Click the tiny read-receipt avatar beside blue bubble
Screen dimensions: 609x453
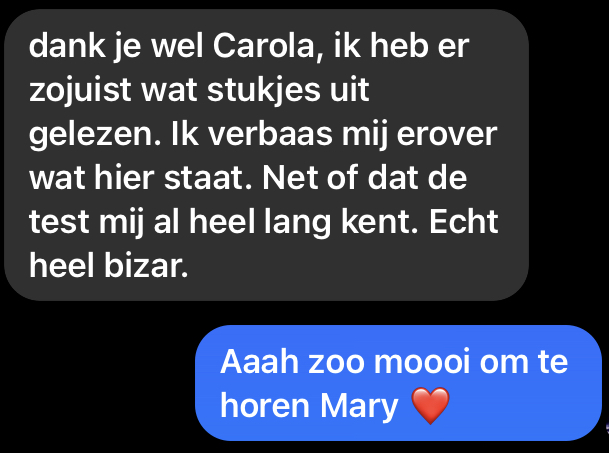coord(607,429)
